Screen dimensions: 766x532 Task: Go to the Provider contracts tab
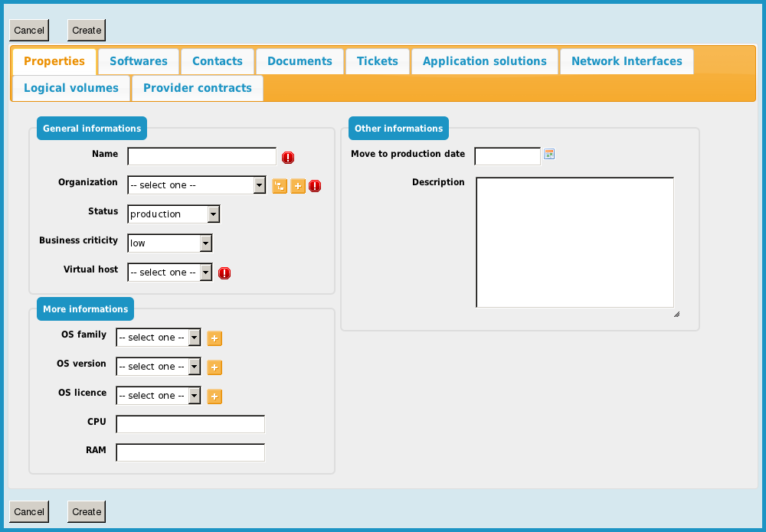[x=197, y=88]
